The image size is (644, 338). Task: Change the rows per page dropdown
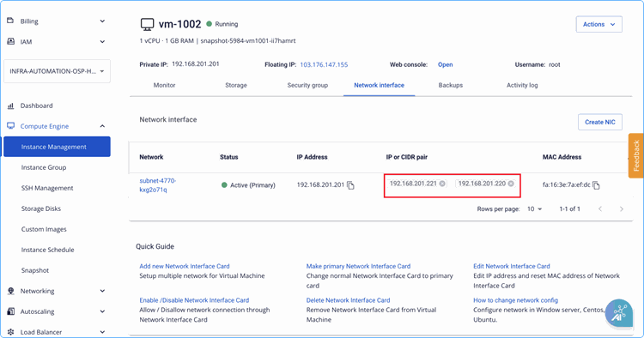point(534,209)
